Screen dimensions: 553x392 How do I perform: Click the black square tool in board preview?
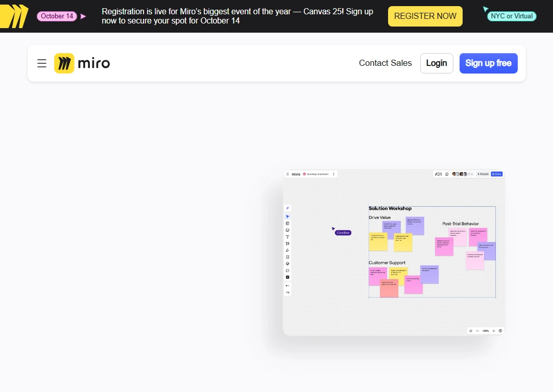click(x=287, y=277)
